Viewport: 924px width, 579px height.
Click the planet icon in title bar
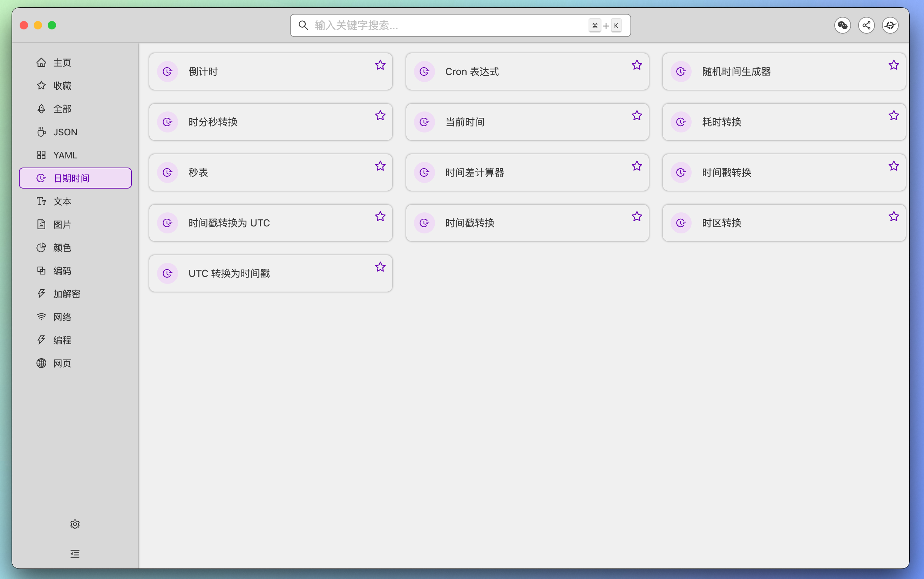[x=890, y=25]
